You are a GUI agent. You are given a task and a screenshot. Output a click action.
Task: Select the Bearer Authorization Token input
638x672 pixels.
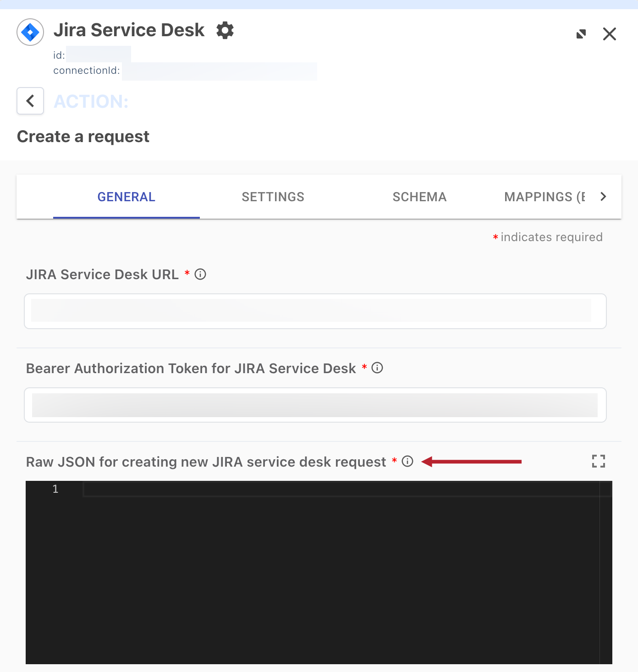(x=315, y=405)
